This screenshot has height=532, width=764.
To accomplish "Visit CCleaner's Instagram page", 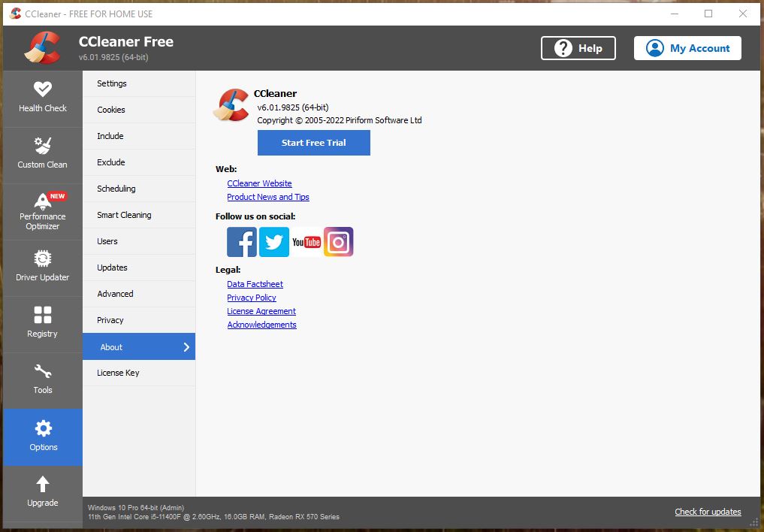I will [x=338, y=242].
